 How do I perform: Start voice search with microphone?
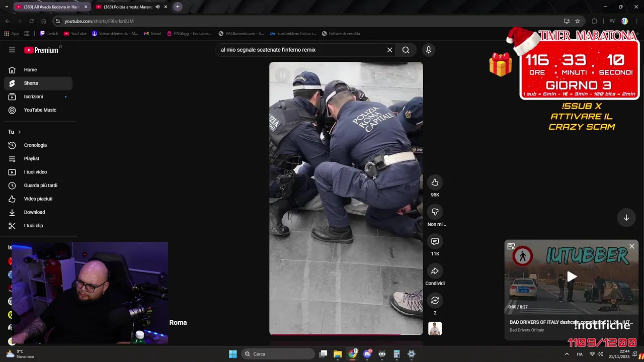click(429, 50)
